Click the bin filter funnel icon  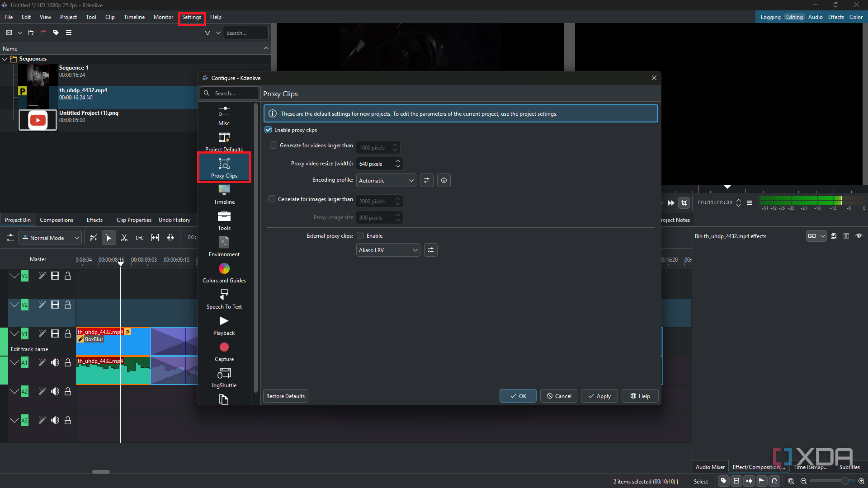[x=208, y=33]
